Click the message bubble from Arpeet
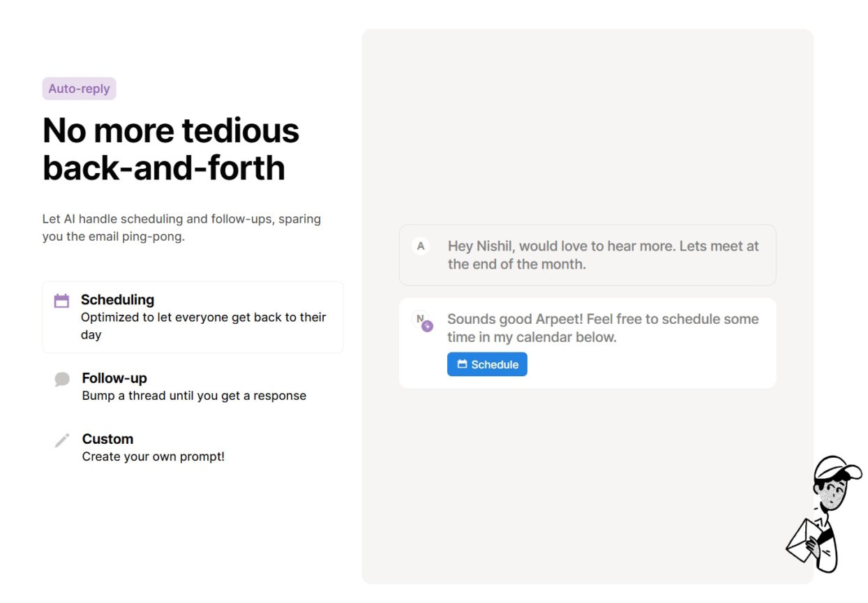 point(587,255)
